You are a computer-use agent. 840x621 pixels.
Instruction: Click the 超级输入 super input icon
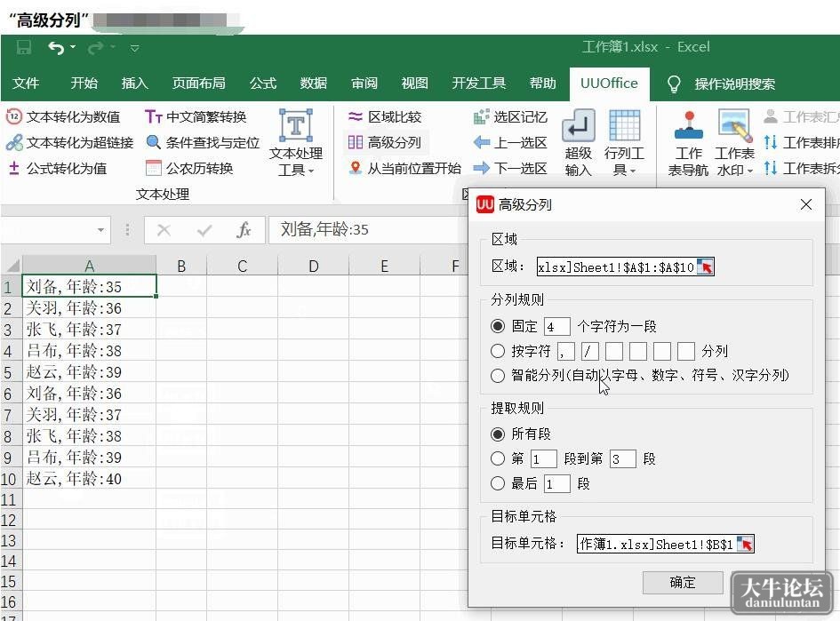pyautogui.click(x=578, y=126)
